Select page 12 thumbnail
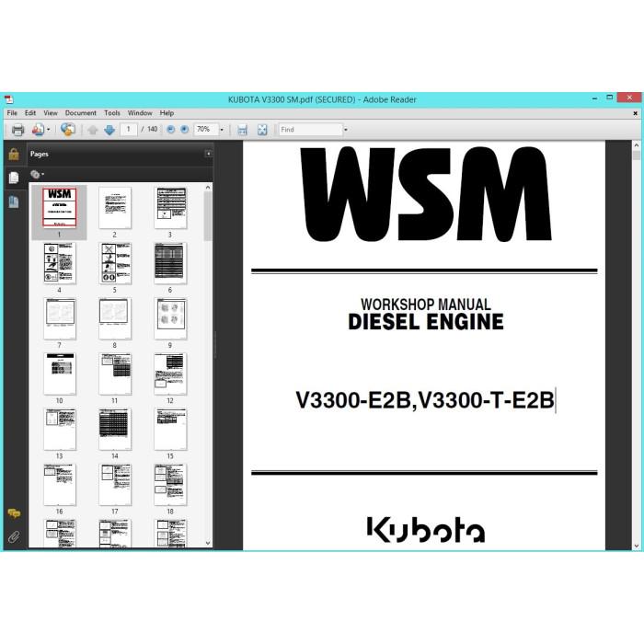 coord(170,374)
